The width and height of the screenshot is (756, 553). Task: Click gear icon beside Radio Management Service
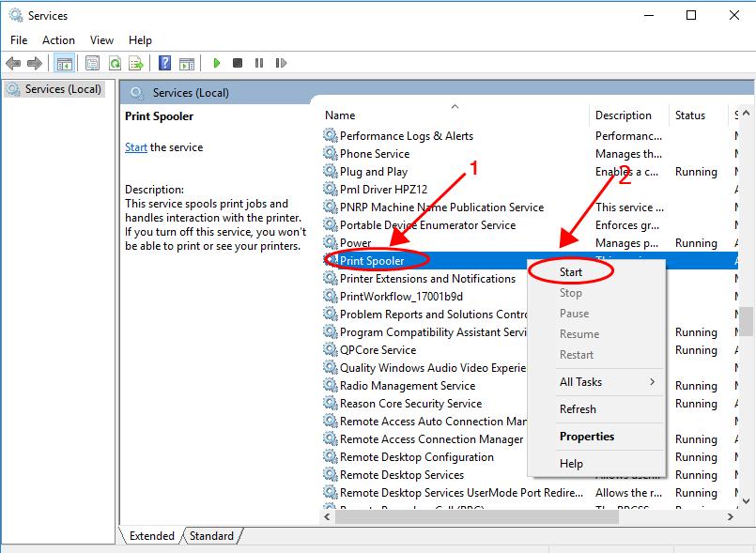coord(331,385)
